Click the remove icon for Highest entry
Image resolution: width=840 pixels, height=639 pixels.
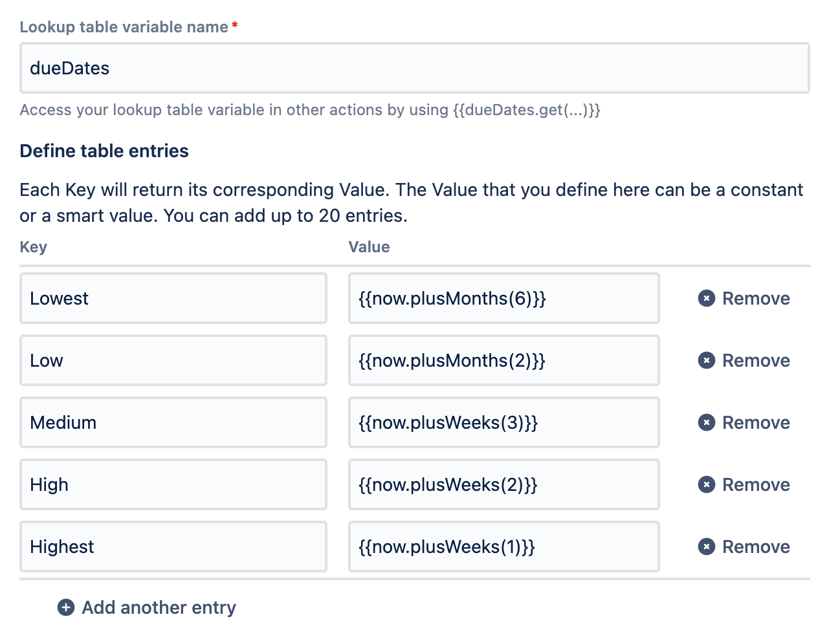707,547
